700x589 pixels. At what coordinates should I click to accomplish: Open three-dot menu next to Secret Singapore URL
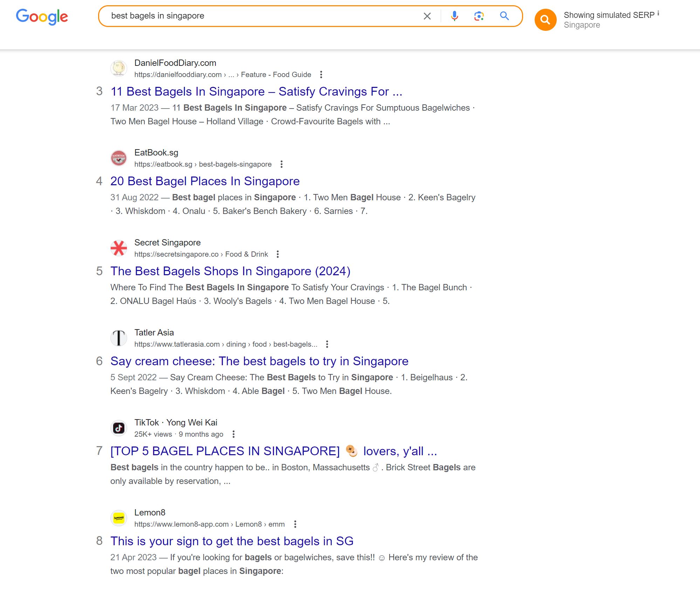click(x=277, y=254)
